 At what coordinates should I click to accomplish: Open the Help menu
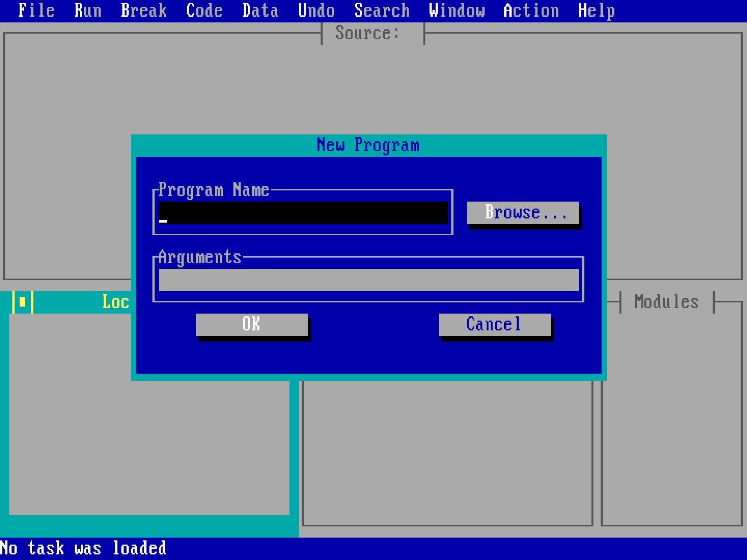tap(595, 10)
